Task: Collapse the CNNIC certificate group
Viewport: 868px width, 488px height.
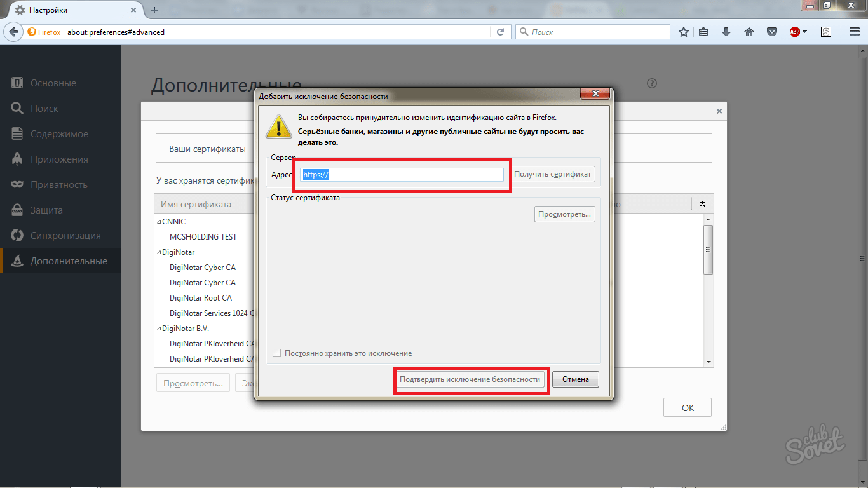Action: [159, 222]
